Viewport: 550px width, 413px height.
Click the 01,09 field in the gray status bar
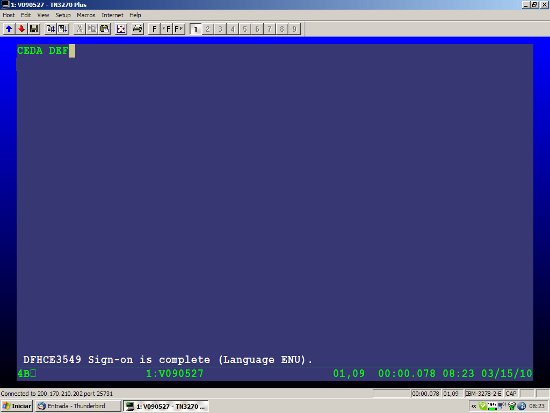pyautogui.click(x=451, y=394)
